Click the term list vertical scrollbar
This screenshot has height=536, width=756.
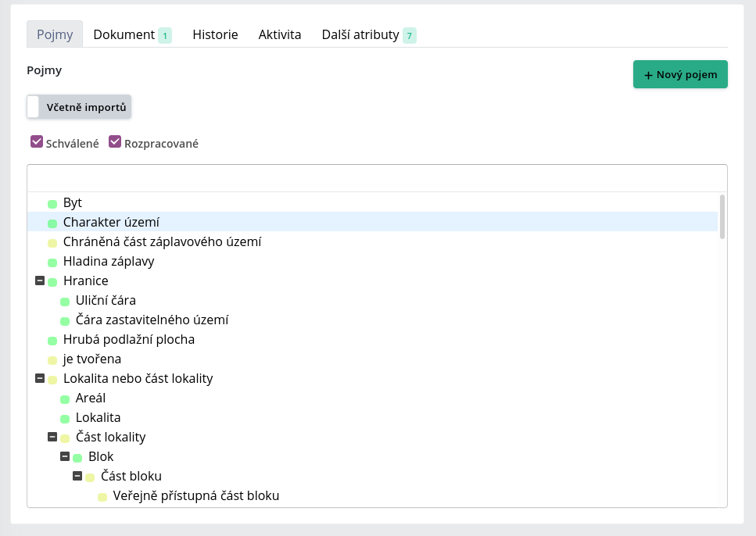(x=722, y=217)
